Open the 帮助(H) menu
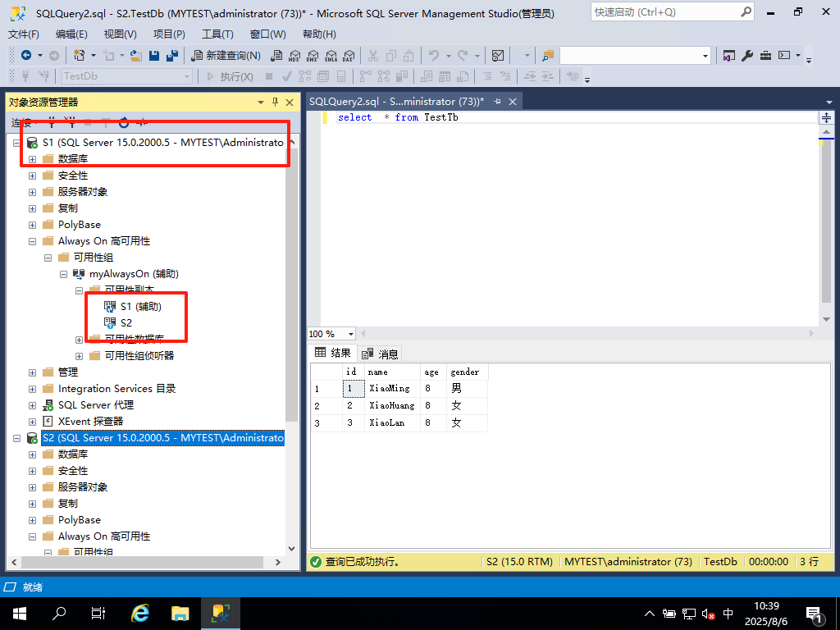 319,34
